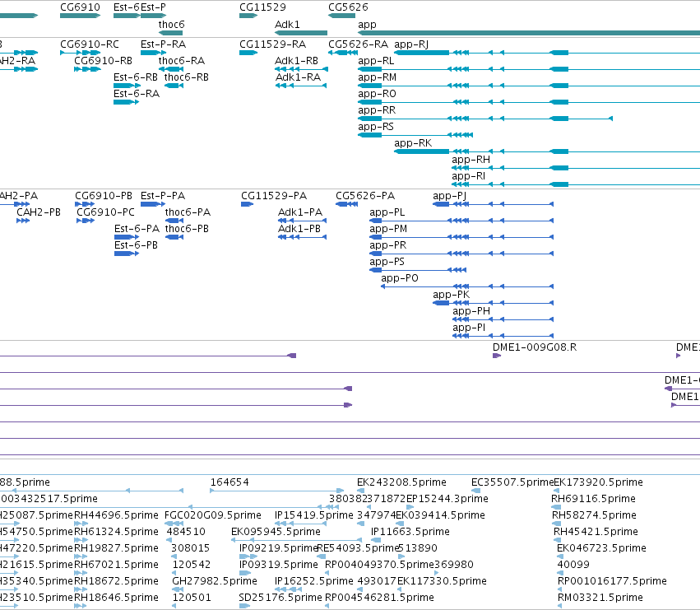The image size is (700, 610).
Task: Select the Est-6-RA transcript label
Action: click(x=137, y=93)
